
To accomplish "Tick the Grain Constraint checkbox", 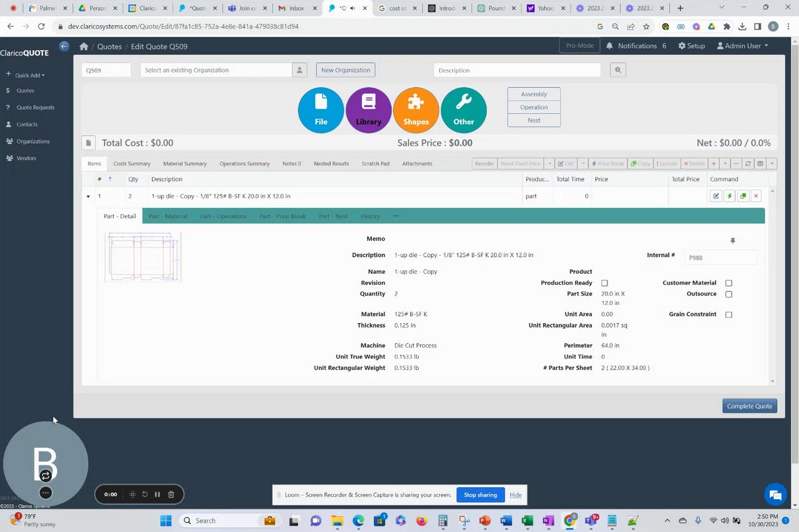I will point(728,315).
